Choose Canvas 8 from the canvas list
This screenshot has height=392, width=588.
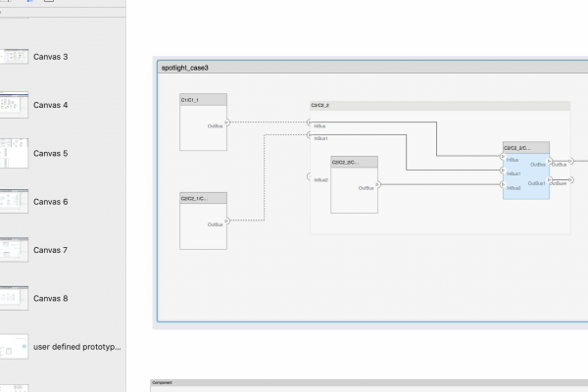50,299
